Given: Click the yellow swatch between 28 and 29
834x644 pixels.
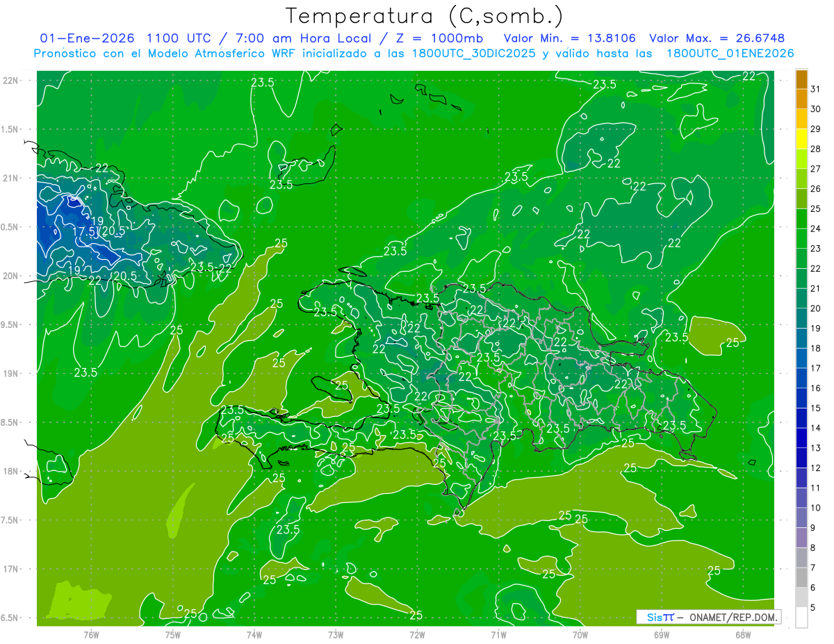Looking at the screenshot, I should tap(801, 139).
